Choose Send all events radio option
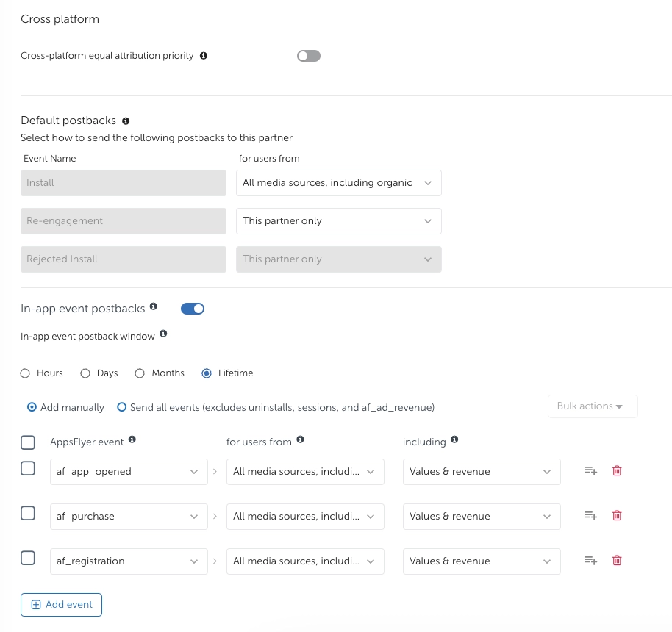The width and height of the screenshot is (672, 632). pyautogui.click(x=122, y=407)
